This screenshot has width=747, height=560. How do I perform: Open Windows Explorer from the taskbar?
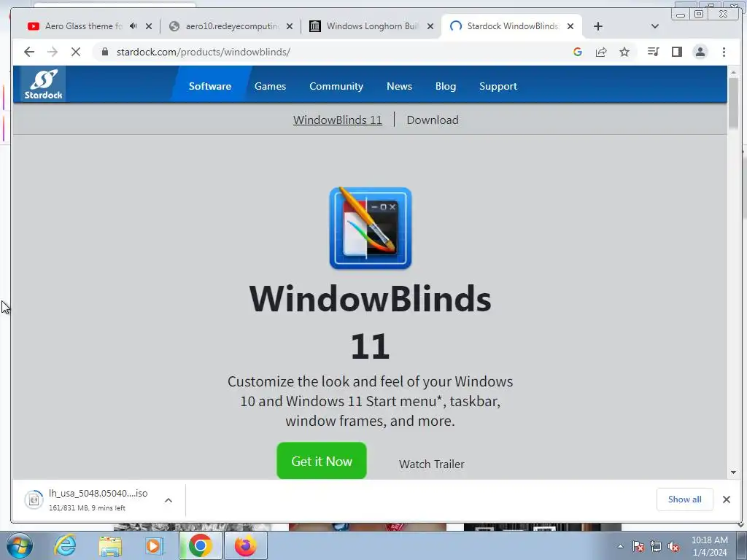point(110,546)
